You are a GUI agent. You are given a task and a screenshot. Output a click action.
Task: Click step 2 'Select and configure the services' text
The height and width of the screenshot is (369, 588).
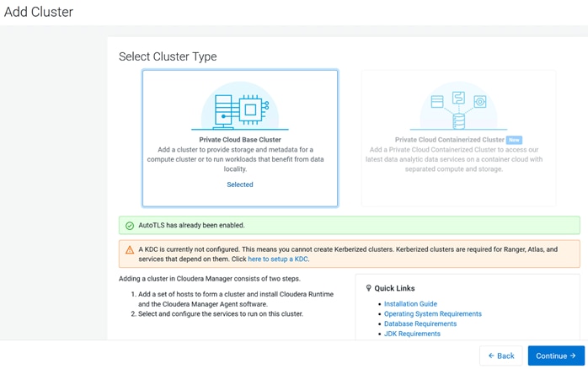coord(221,314)
